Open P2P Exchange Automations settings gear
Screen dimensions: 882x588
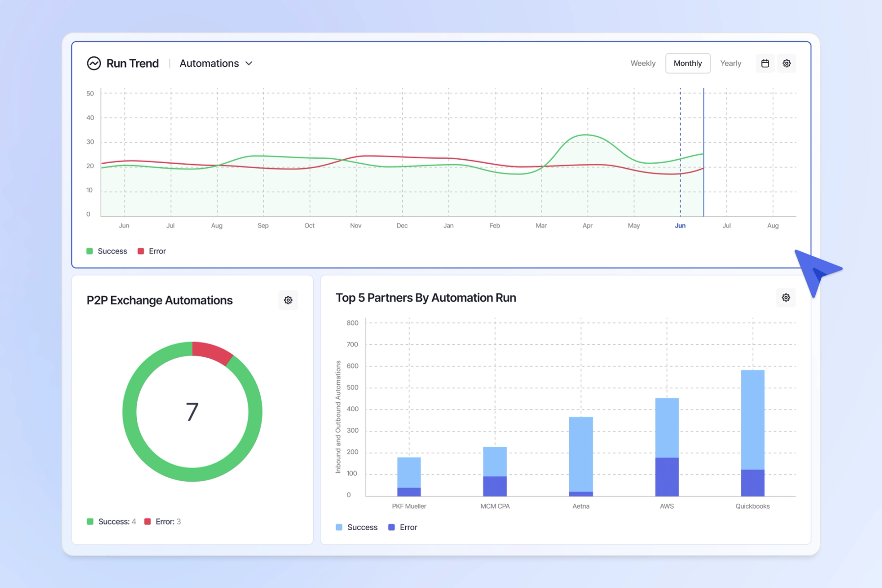click(288, 300)
